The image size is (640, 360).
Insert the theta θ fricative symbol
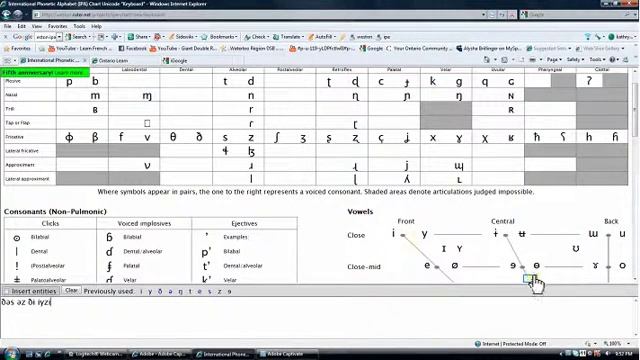[x=173, y=137]
